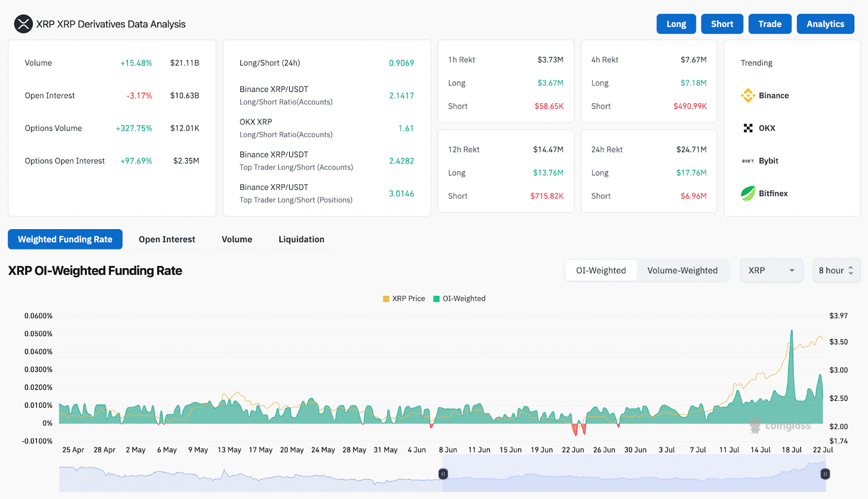Switch to OI-Weighted funding rate
This screenshot has height=499, width=868.
[601, 270]
